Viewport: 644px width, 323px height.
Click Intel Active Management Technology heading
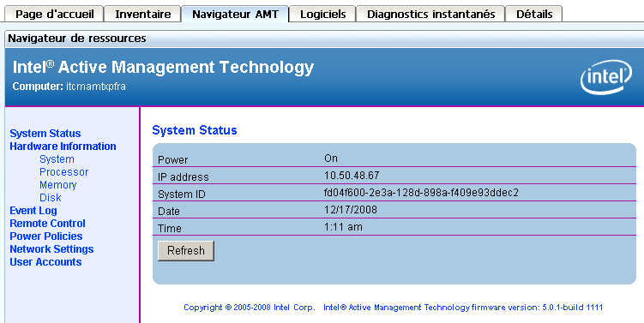tap(164, 68)
